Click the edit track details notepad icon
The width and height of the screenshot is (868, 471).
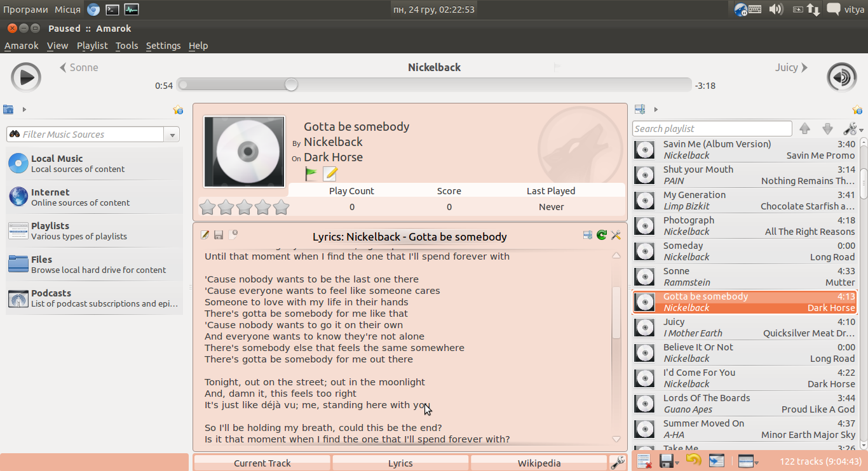[330, 173]
